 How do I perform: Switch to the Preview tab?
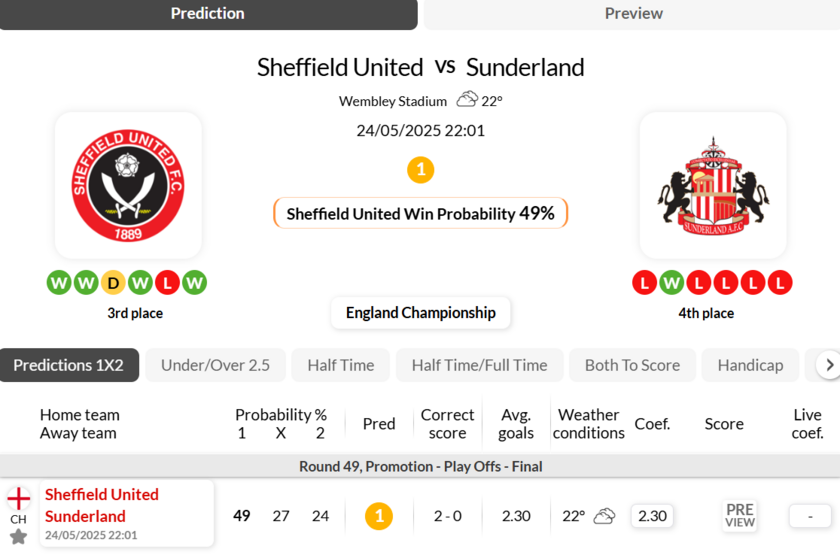[x=632, y=14]
